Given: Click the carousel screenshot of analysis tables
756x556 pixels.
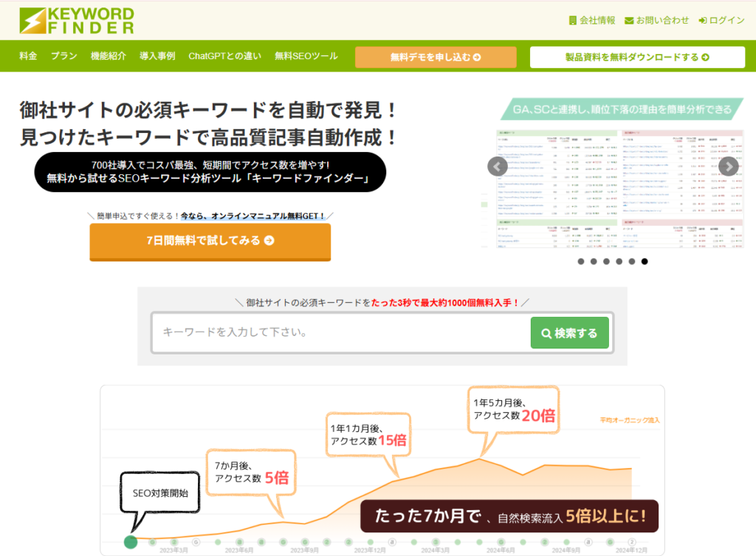Looking at the screenshot, I should tap(620, 188).
